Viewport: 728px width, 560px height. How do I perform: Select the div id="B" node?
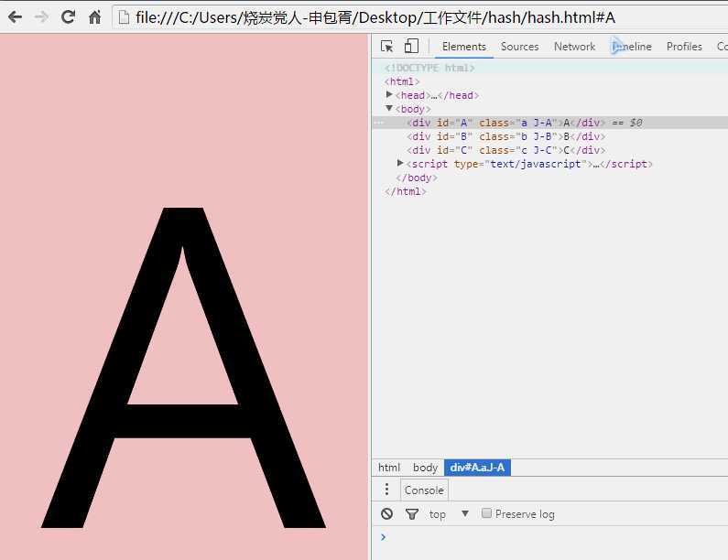506,136
